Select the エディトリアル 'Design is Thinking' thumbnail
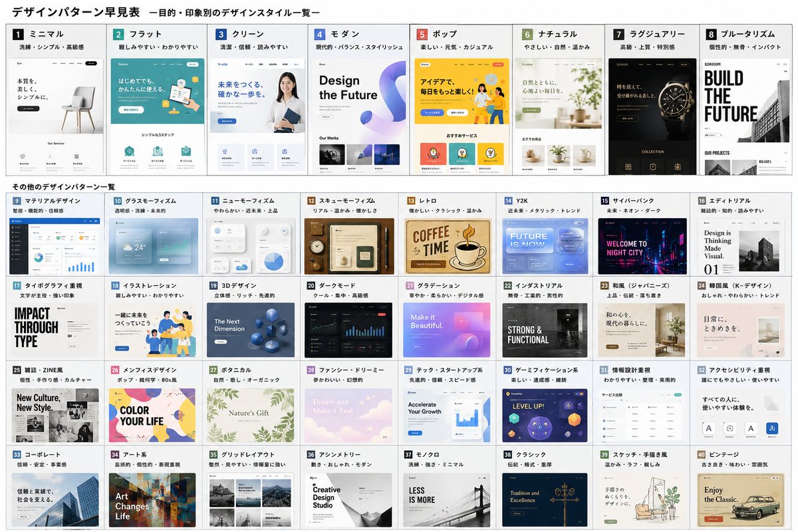 (x=742, y=246)
